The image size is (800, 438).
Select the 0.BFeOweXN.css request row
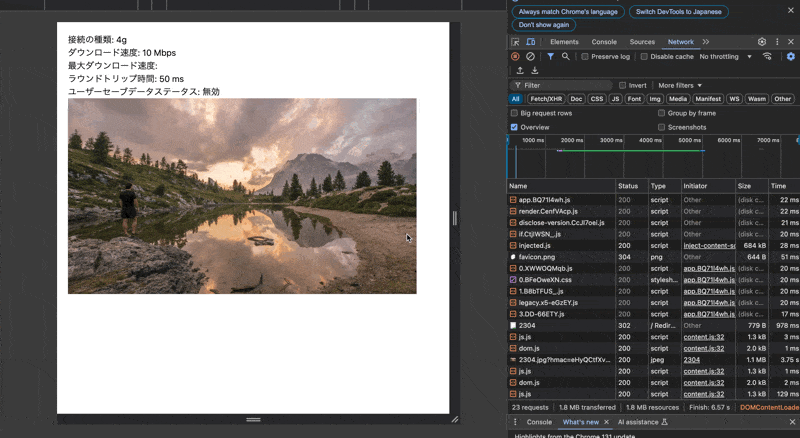(653, 280)
